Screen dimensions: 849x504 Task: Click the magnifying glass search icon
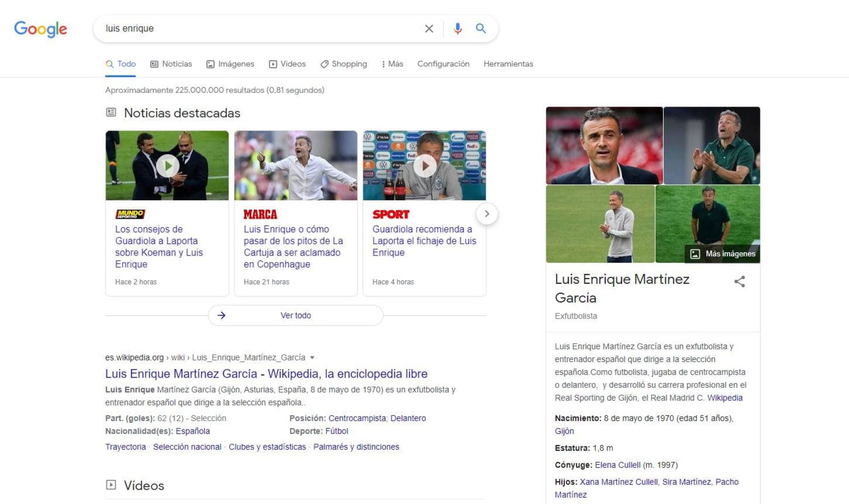481,28
